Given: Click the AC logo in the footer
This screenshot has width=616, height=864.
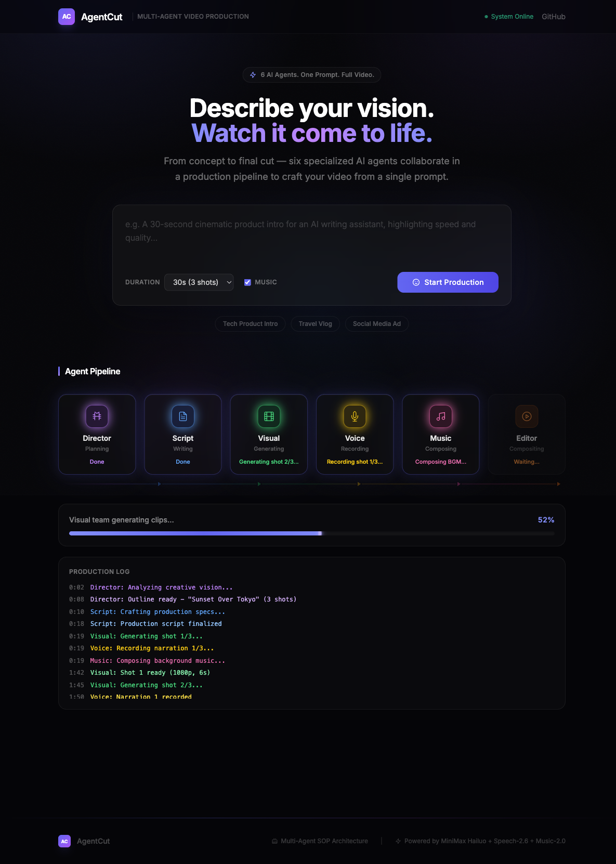Looking at the screenshot, I should tap(64, 841).
